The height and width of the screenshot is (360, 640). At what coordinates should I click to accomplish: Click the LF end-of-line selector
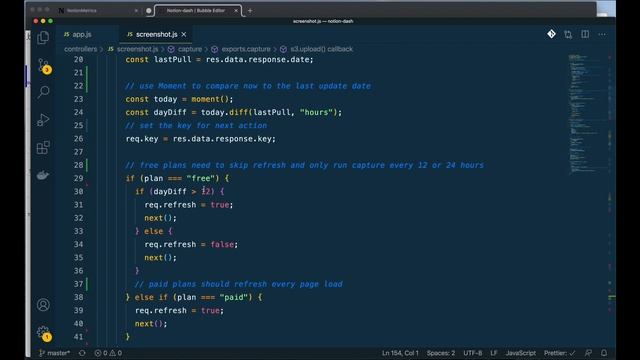[493, 353]
